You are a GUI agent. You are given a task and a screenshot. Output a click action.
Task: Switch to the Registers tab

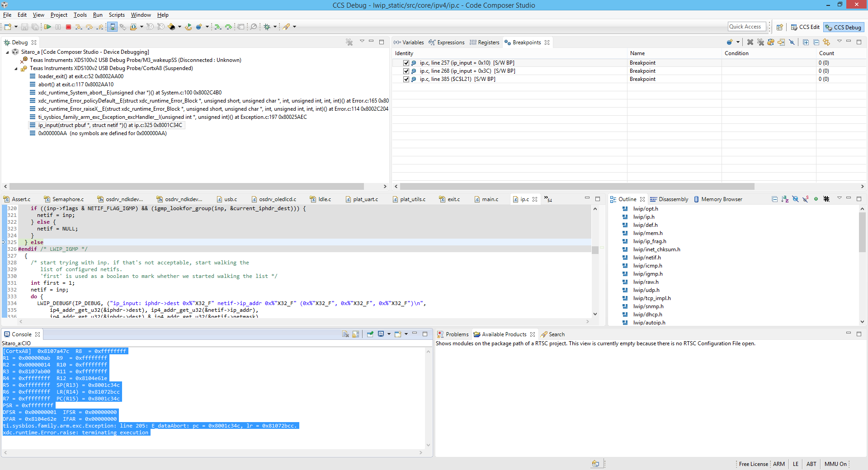click(484, 42)
